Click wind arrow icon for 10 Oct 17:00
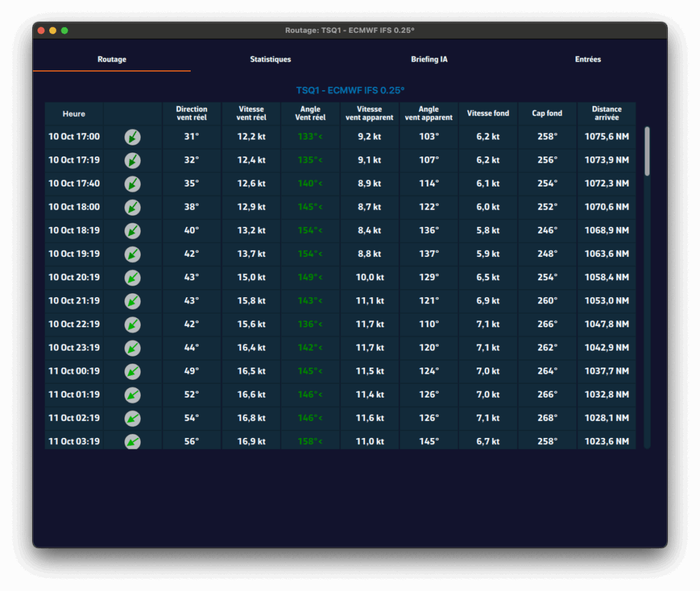 (x=133, y=137)
